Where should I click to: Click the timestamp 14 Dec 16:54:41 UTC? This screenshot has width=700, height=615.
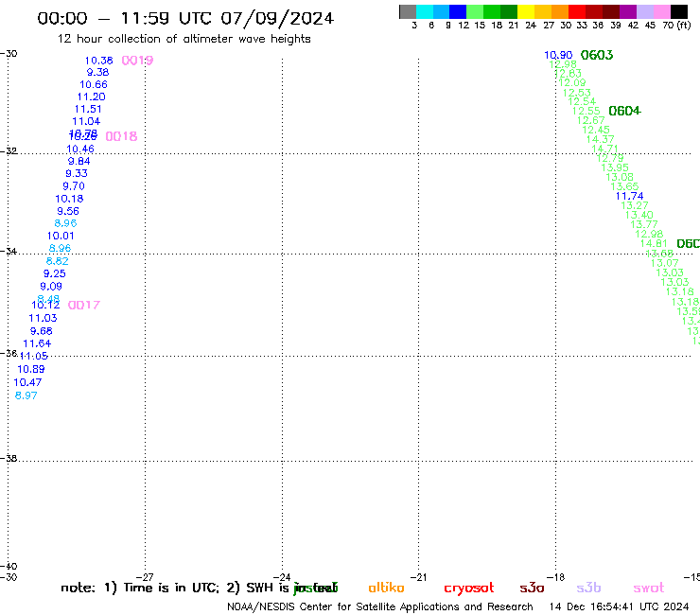click(x=619, y=606)
